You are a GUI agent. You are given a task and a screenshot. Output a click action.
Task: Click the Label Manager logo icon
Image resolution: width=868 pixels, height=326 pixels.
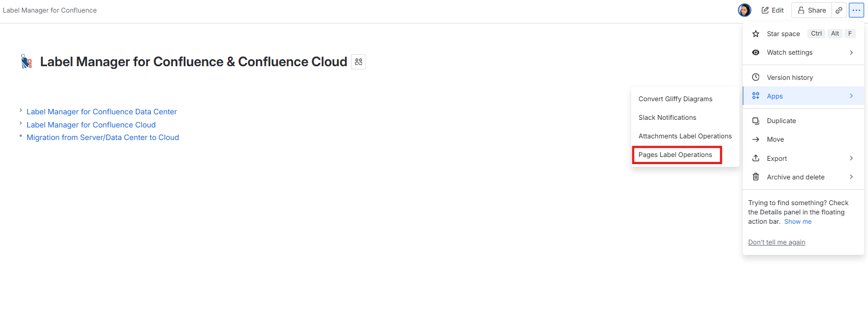coord(26,61)
